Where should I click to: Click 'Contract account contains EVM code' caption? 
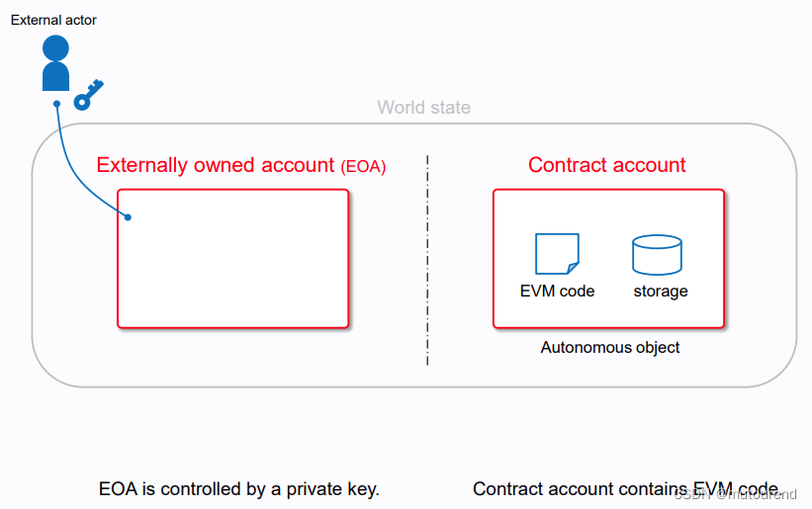[x=626, y=489]
